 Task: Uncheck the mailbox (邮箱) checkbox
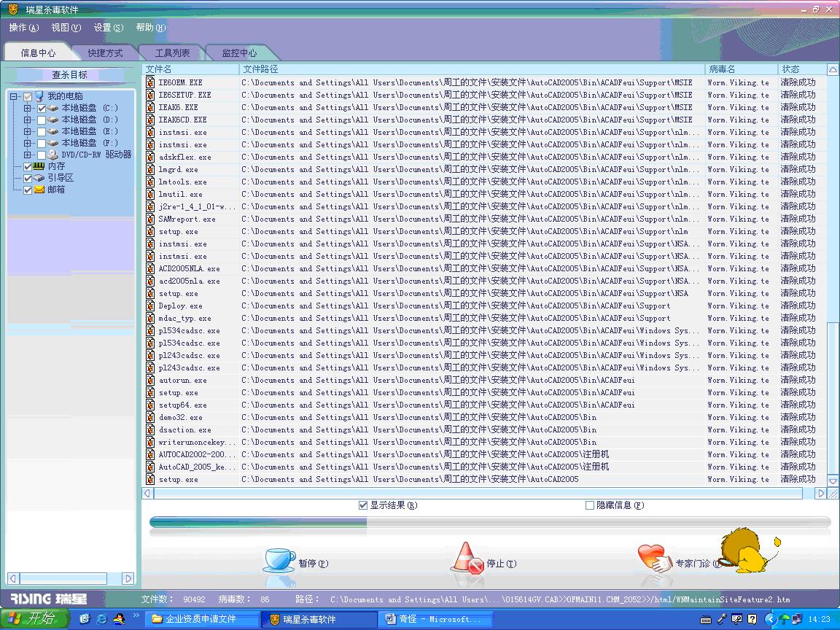coord(28,190)
